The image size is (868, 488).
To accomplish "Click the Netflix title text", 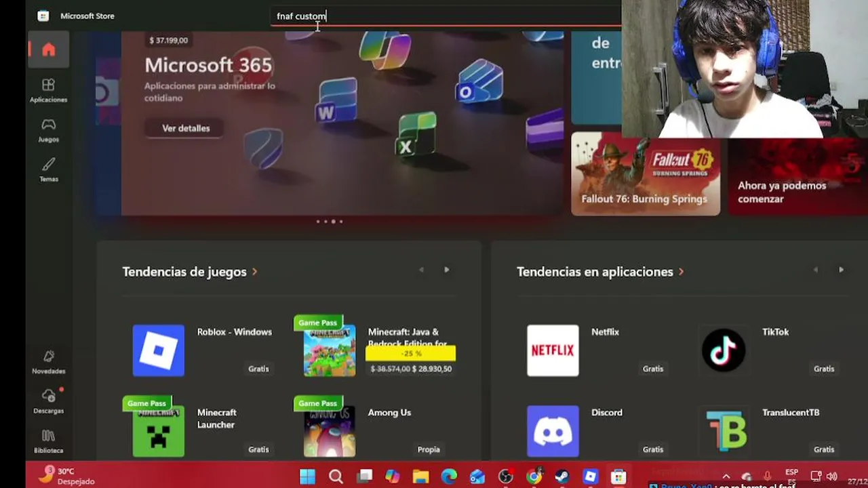I will click(605, 332).
